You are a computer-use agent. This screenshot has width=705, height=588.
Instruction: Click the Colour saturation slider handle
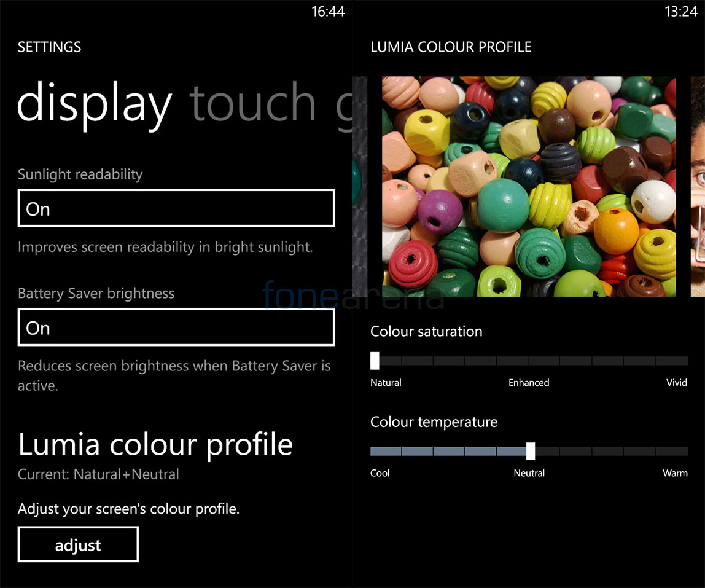pos(375,361)
